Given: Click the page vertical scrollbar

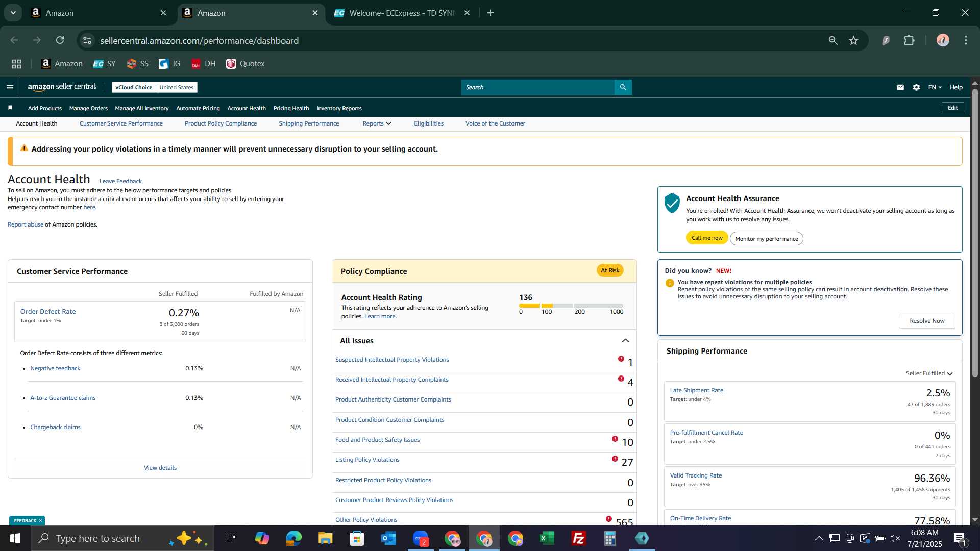Looking at the screenshot, I should click(x=975, y=232).
